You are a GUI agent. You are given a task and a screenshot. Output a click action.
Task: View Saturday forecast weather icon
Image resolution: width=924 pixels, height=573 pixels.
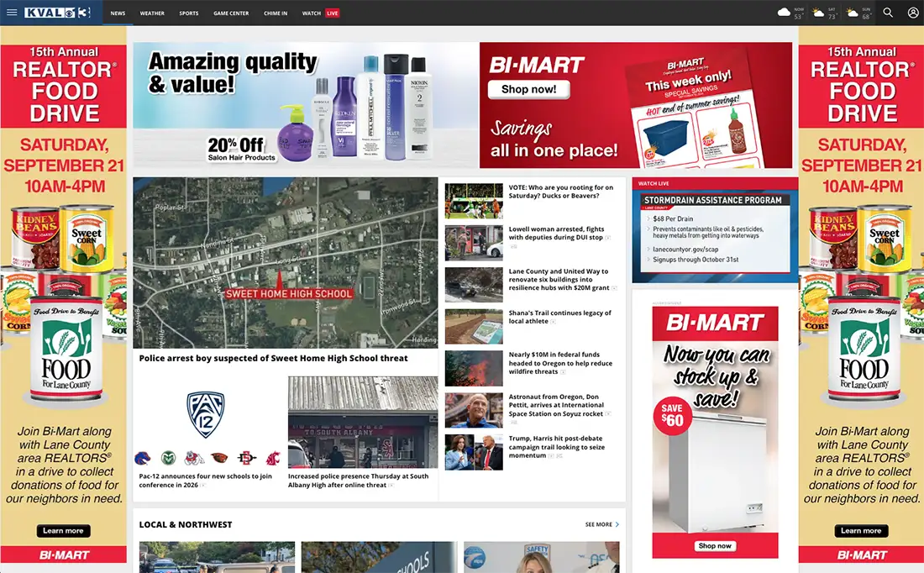tap(818, 12)
